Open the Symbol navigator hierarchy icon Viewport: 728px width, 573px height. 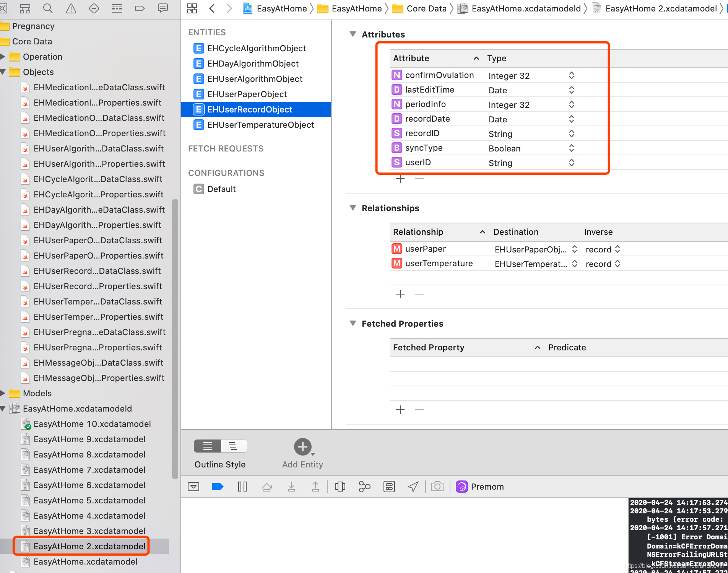(x=25, y=8)
